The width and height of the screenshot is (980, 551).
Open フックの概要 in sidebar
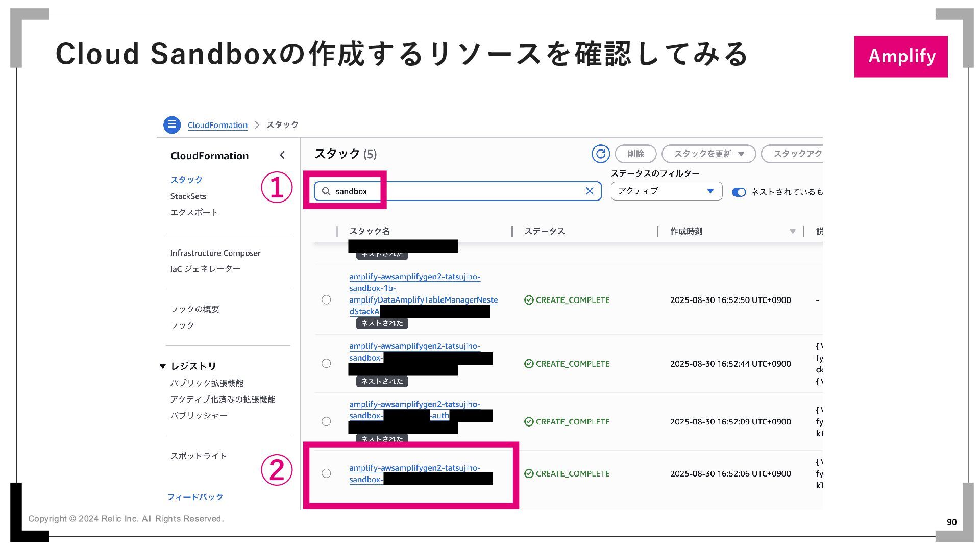194,309
